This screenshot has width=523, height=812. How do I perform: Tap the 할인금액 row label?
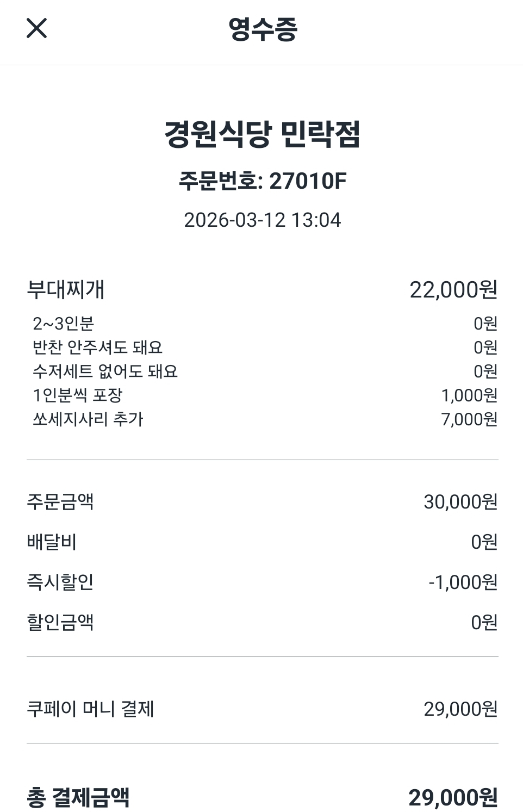point(60,622)
